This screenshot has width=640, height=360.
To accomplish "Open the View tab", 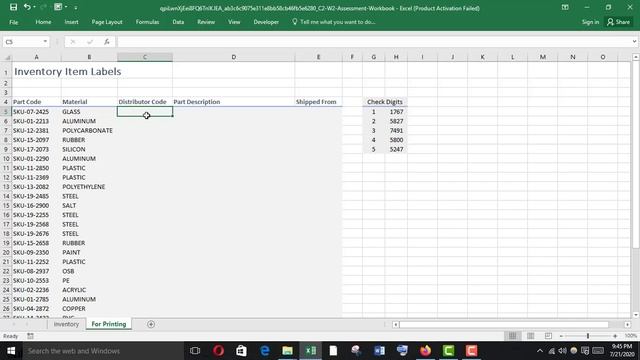I will pos(234,22).
